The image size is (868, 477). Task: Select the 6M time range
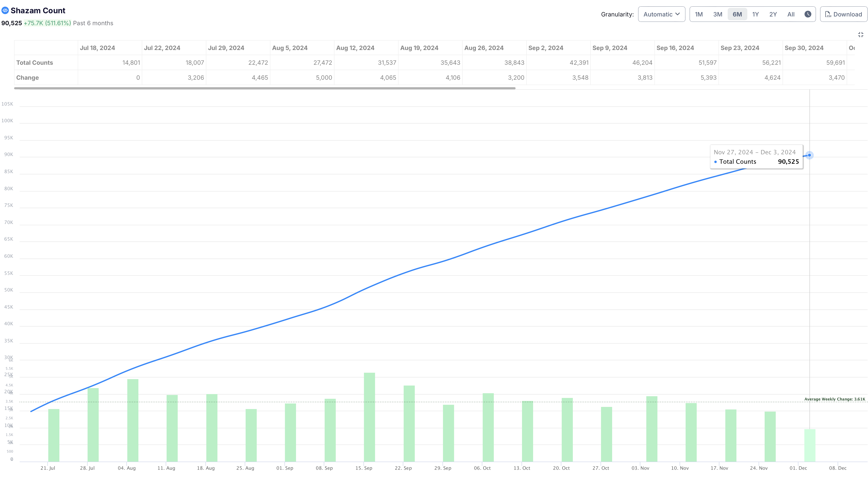click(737, 14)
